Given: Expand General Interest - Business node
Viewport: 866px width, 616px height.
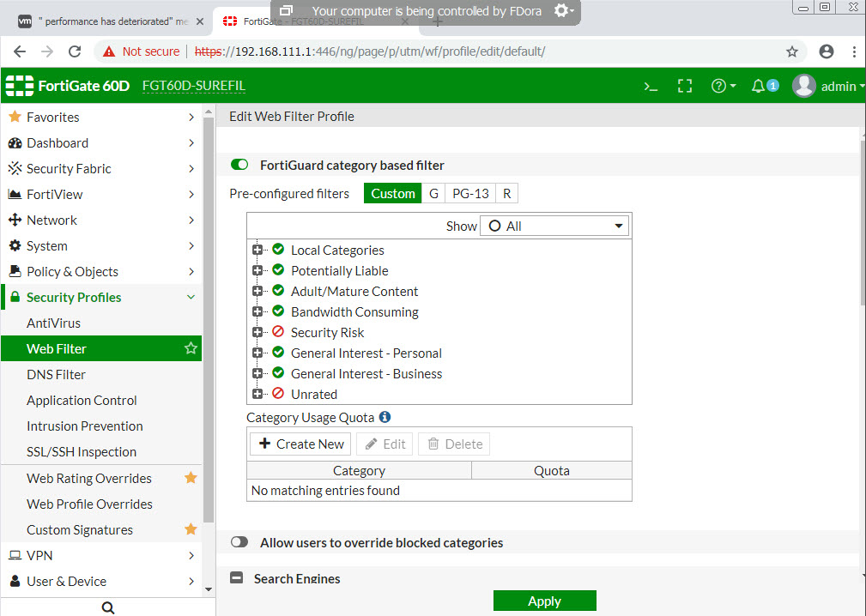Looking at the screenshot, I should pyautogui.click(x=257, y=373).
